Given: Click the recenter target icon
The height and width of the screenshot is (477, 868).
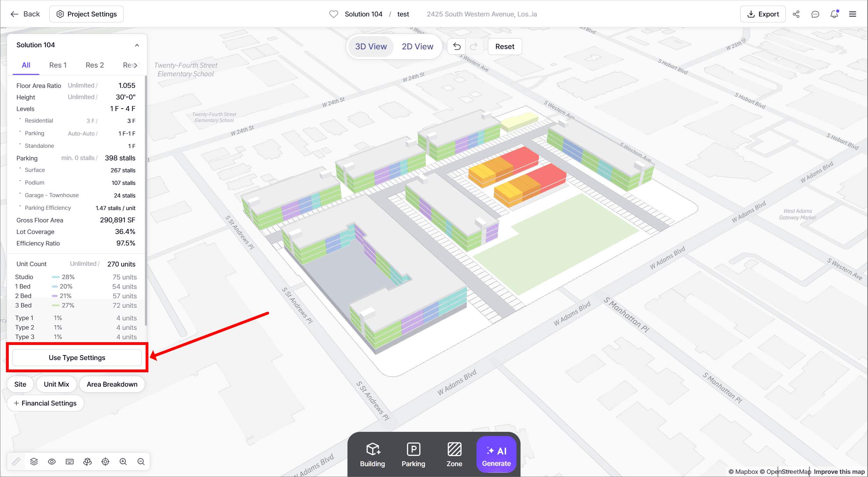Looking at the screenshot, I should [x=105, y=462].
